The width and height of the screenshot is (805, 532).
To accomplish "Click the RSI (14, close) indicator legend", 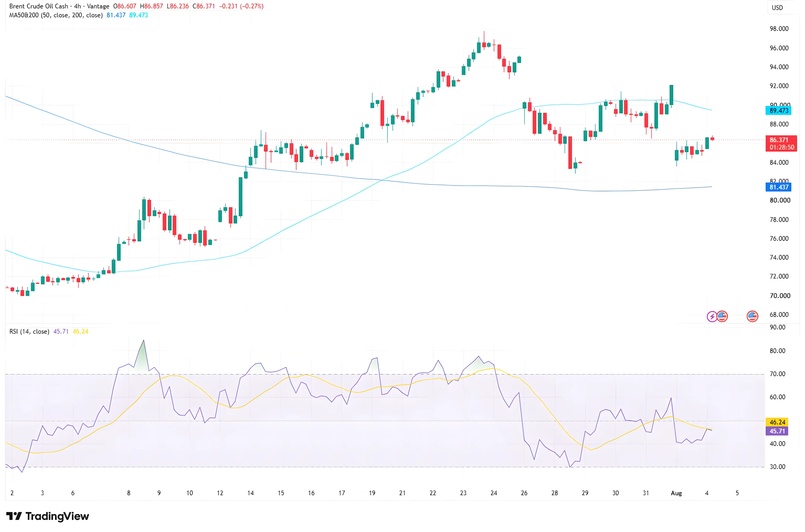I will point(29,331).
